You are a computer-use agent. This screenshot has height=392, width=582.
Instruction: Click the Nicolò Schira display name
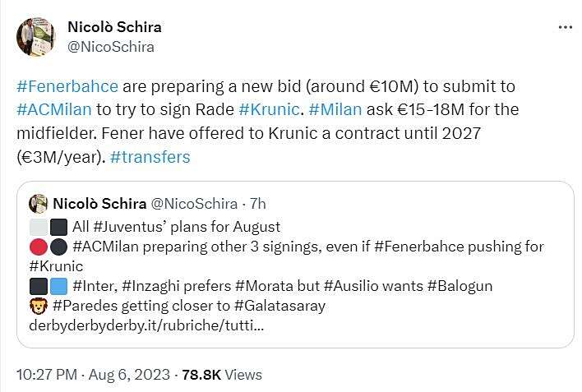(x=114, y=26)
